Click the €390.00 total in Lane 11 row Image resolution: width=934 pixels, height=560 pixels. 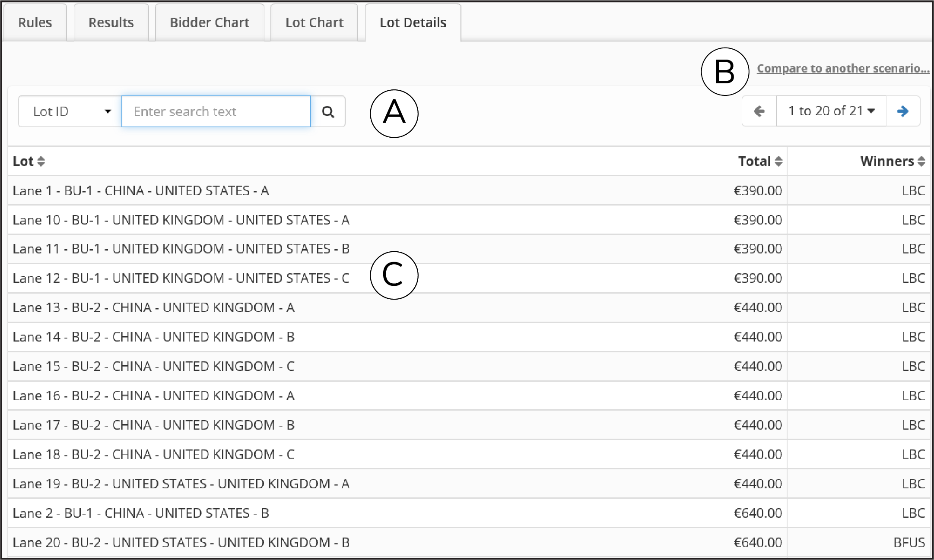click(x=758, y=249)
